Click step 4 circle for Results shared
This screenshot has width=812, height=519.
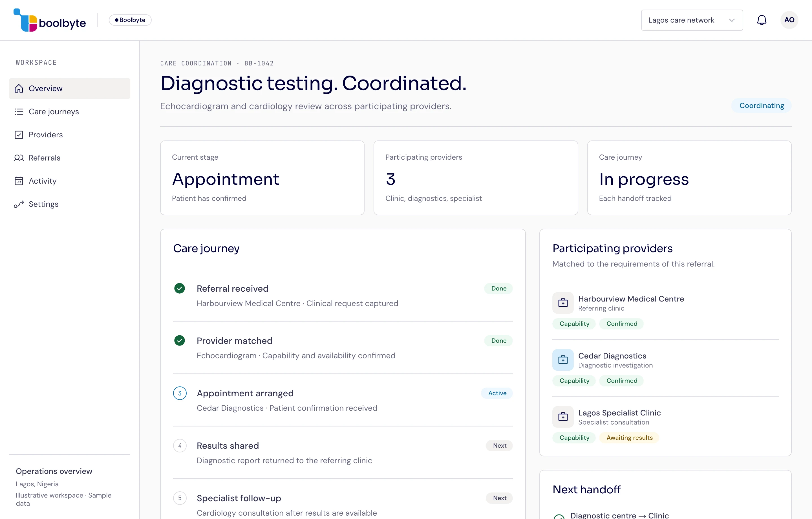[x=180, y=446]
